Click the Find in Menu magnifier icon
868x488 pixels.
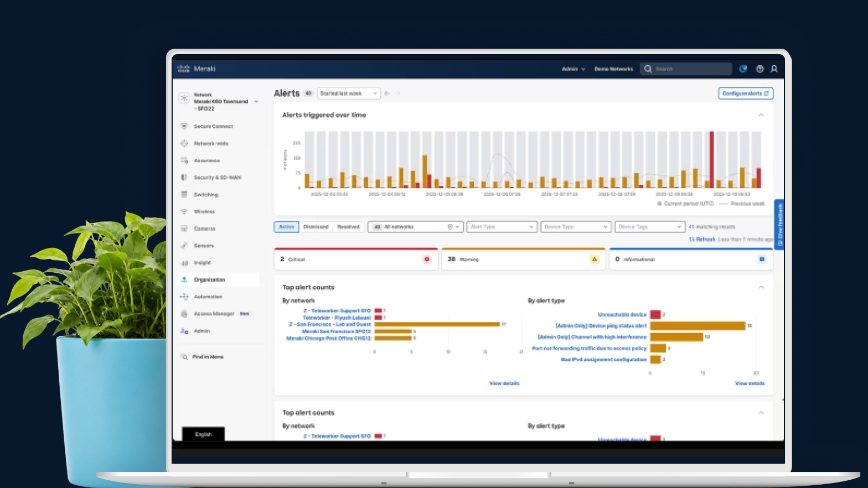[x=184, y=357]
